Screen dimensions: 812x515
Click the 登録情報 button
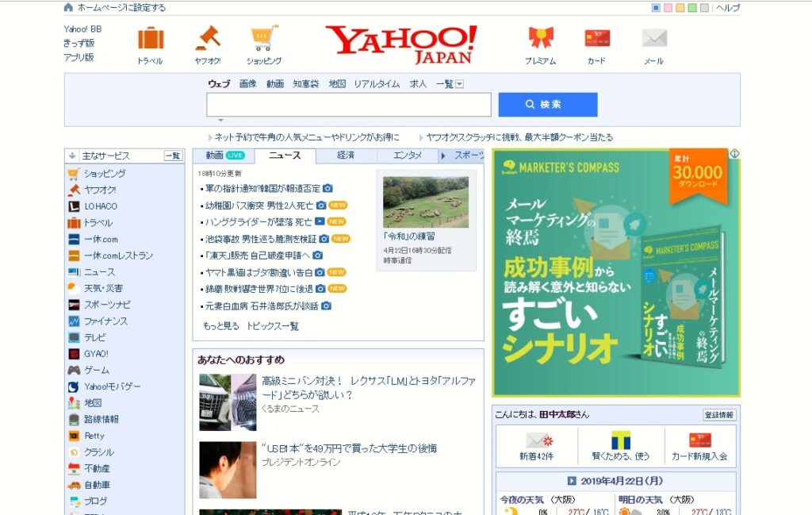coord(719,415)
